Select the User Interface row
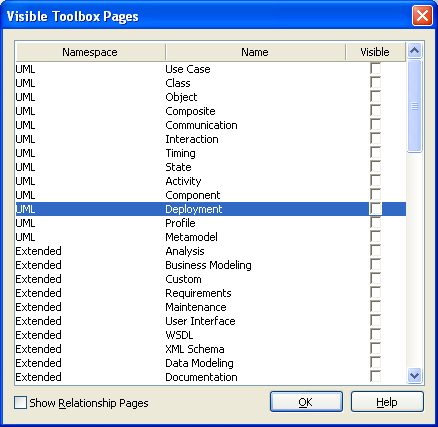Viewport: 438px width, 427px height. (211, 321)
